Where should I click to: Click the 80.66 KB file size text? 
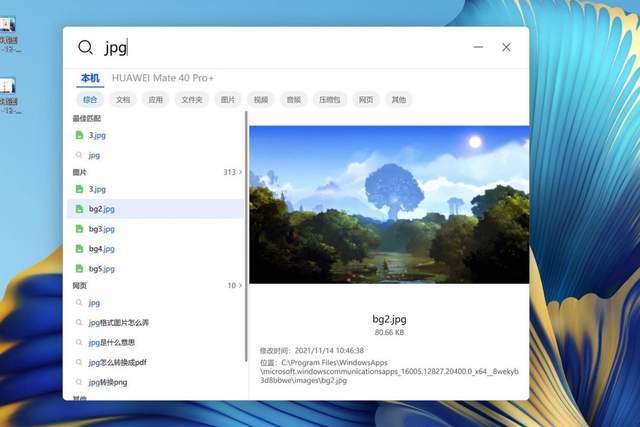pyautogui.click(x=389, y=332)
